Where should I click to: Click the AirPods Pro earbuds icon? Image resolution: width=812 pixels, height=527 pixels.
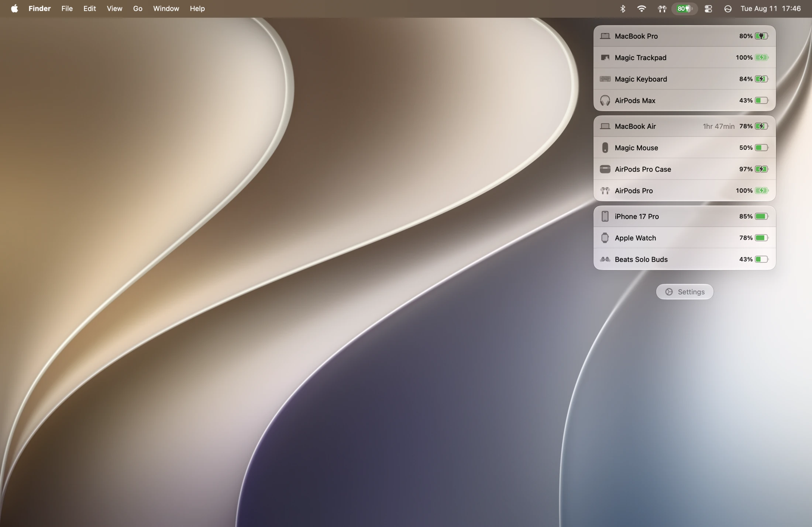(x=605, y=191)
